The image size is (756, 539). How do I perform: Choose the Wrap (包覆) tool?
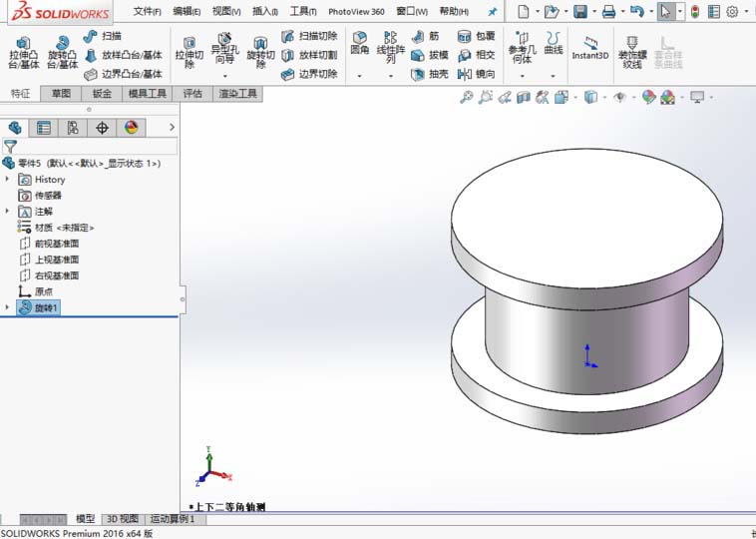(476, 36)
